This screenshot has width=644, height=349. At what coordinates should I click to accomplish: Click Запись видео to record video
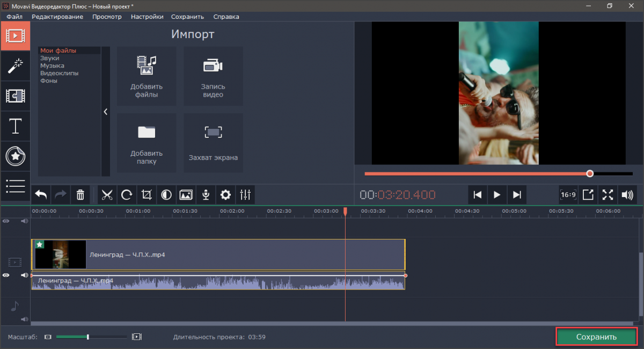point(213,76)
